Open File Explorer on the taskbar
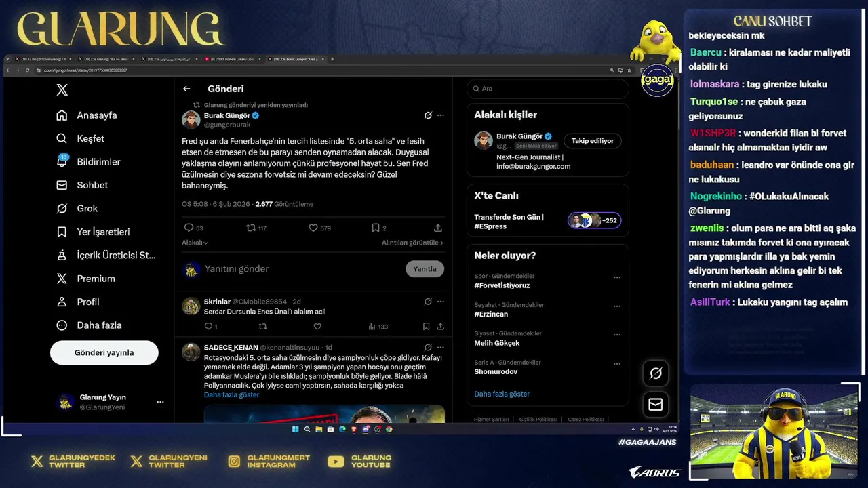Viewport: 868px width, 488px height. coord(319,429)
